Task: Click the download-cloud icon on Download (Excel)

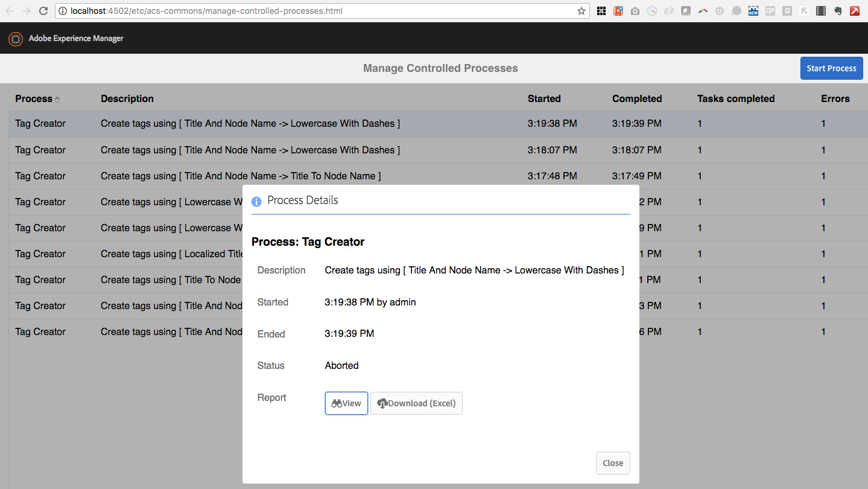Action: 382,403
